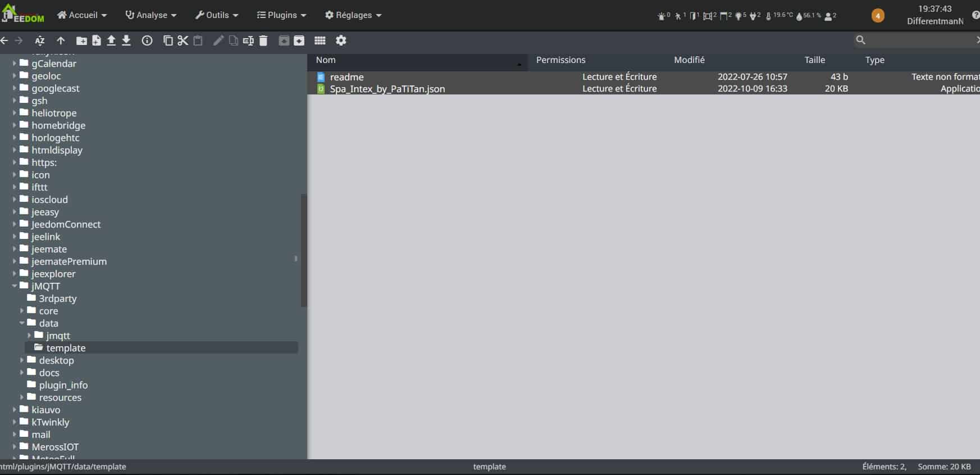Paste with the clipboard icon
Screen dimensions: 980x475
click(x=198, y=40)
